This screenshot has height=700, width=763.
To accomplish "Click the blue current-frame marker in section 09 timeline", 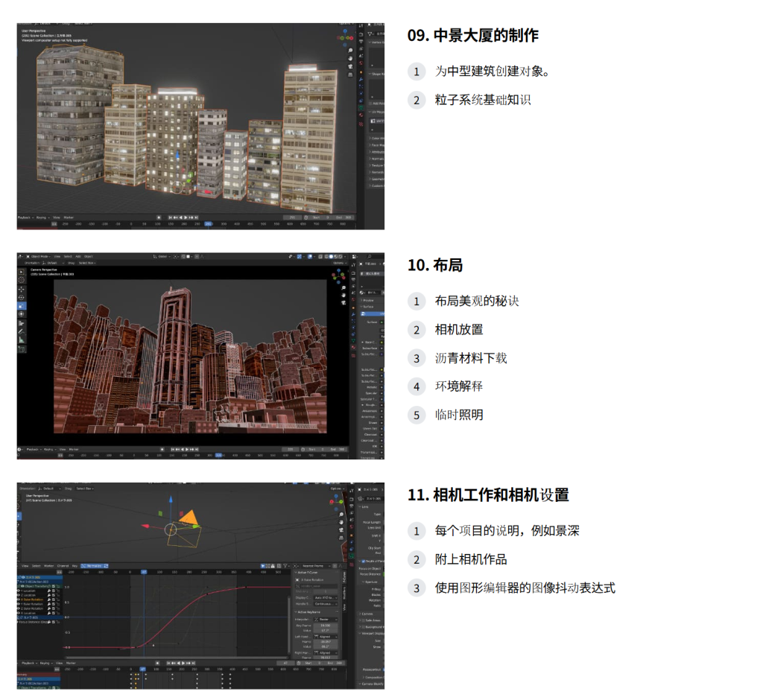I will click(209, 223).
